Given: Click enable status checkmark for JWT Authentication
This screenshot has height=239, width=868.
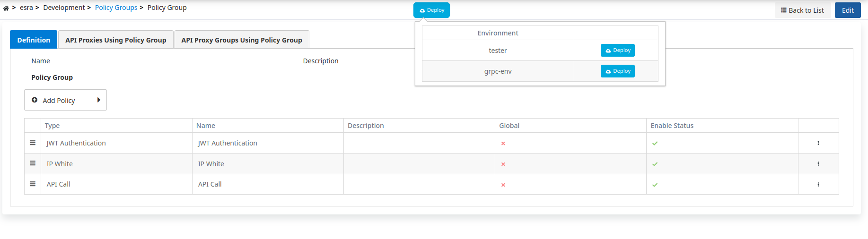Looking at the screenshot, I should coord(655,144).
